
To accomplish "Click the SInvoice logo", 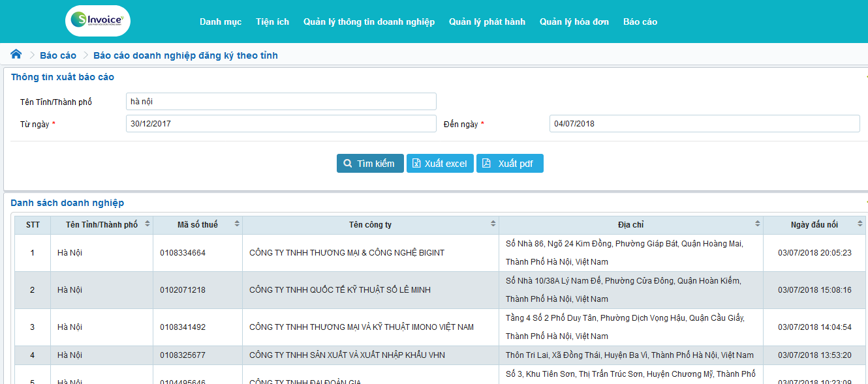I will pyautogui.click(x=98, y=21).
